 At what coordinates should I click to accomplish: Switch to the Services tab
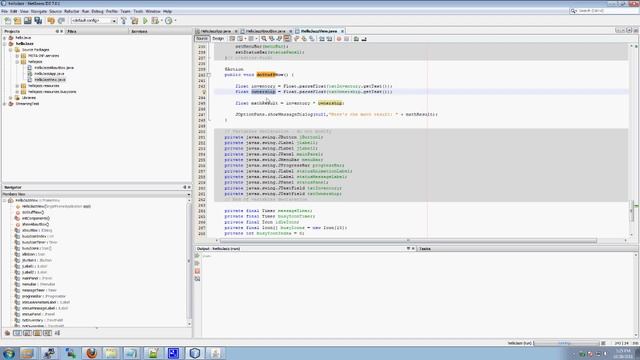[x=139, y=31]
